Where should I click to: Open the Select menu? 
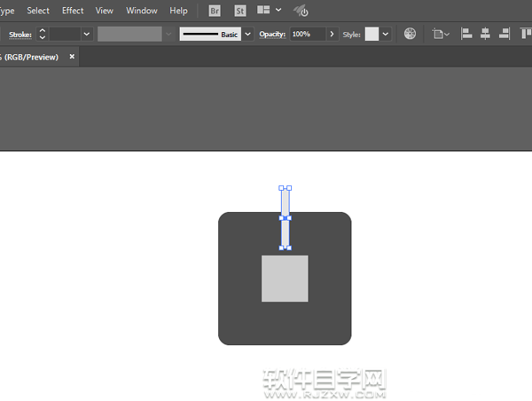point(38,11)
